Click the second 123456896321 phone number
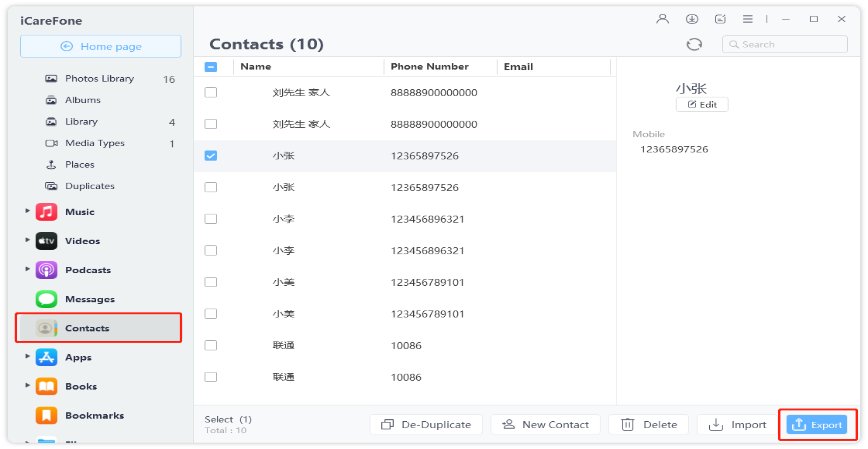This screenshot has width=868, height=449. point(427,251)
